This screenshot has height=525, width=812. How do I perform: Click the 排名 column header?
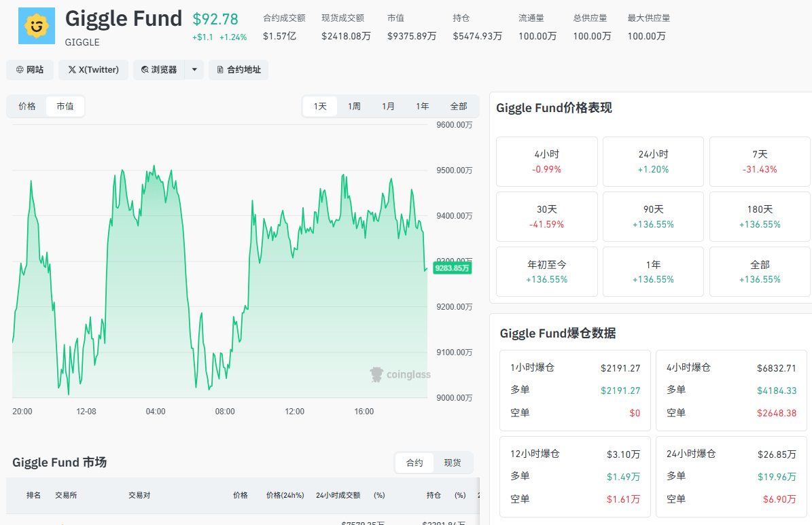click(x=34, y=496)
